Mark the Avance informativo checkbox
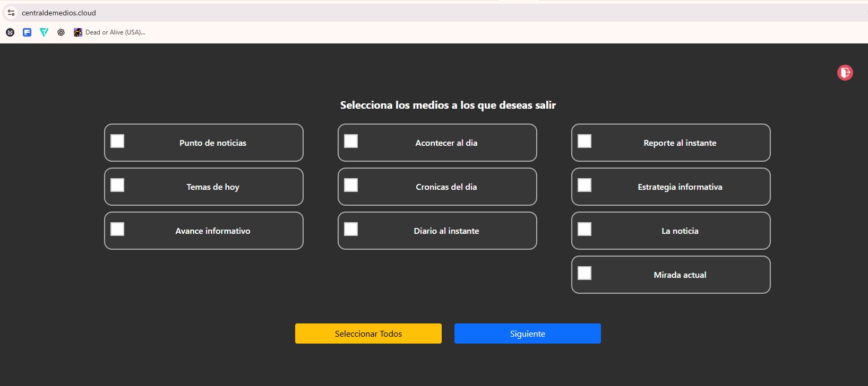Viewport: 868px width, 386px height. pos(117,229)
